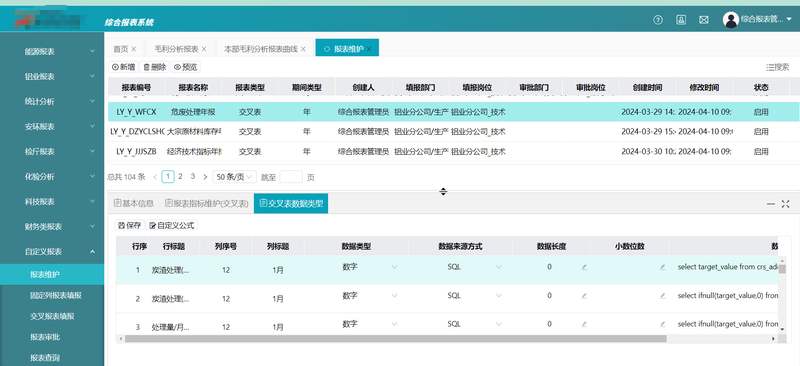Go to page 2
800x366 pixels.
pyautogui.click(x=180, y=177)
